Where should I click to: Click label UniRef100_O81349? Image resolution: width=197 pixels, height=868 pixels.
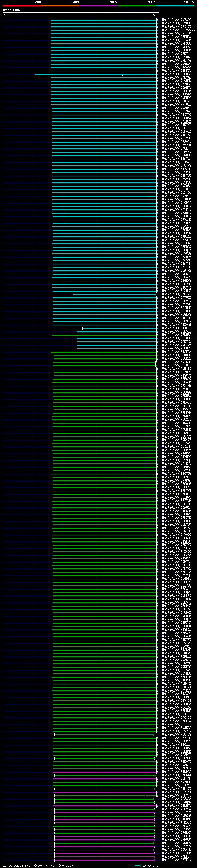(x=177, y=111)
